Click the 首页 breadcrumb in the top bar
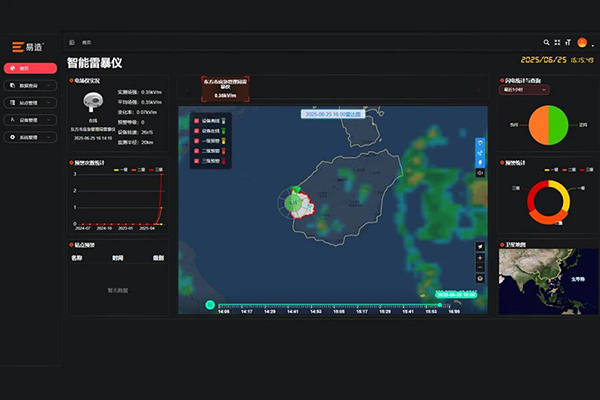Viewport: 600px width, 400px height. 86,42
